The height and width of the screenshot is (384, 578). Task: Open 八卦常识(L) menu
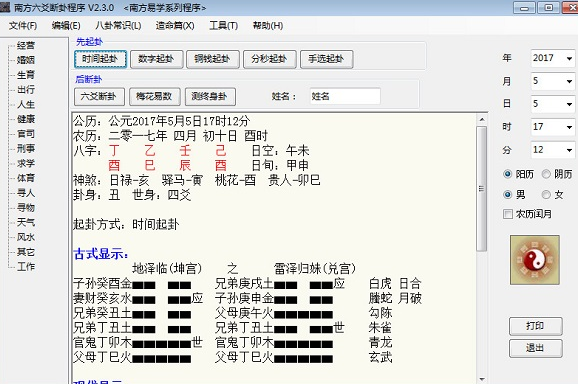(118, 25)
